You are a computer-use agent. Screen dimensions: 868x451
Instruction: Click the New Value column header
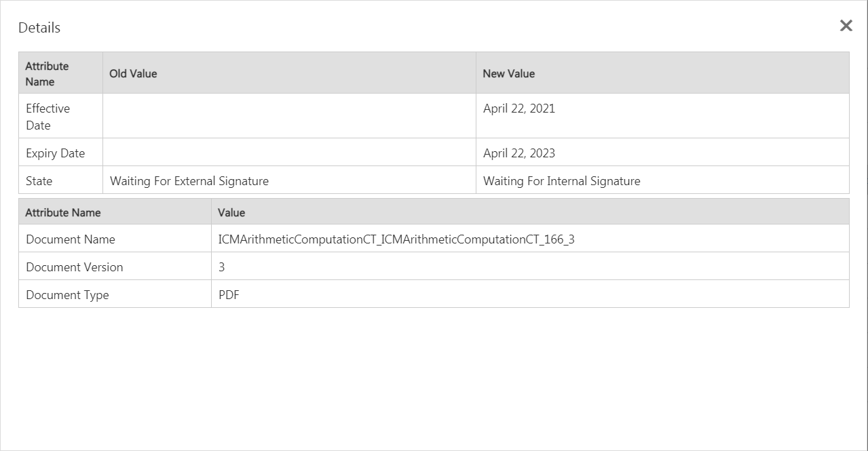coord(508,73)
